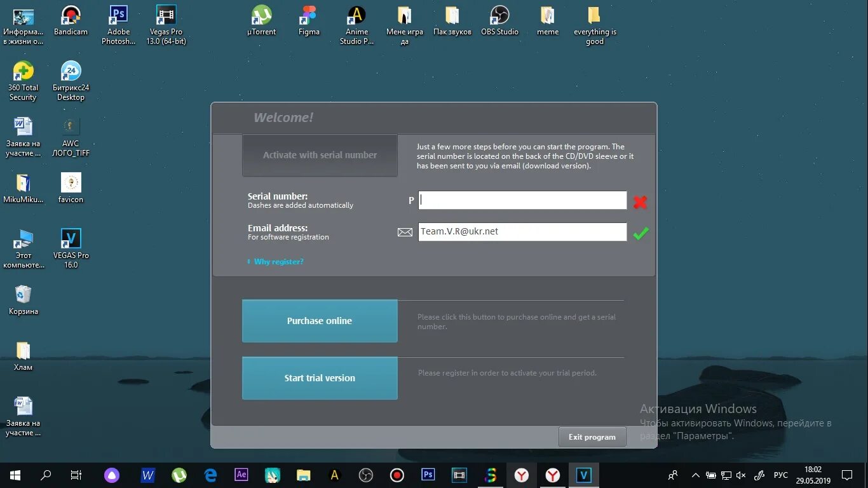This screenshot has width=868, height=488.
Task: Select the meme folder on desktop
Action: (x=547, y=20)
